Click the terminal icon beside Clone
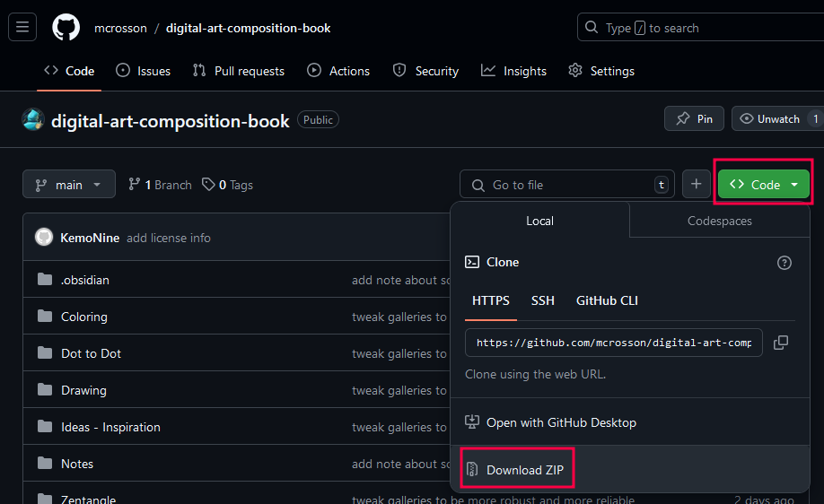 pyautogui.click(x=472, y=262)
